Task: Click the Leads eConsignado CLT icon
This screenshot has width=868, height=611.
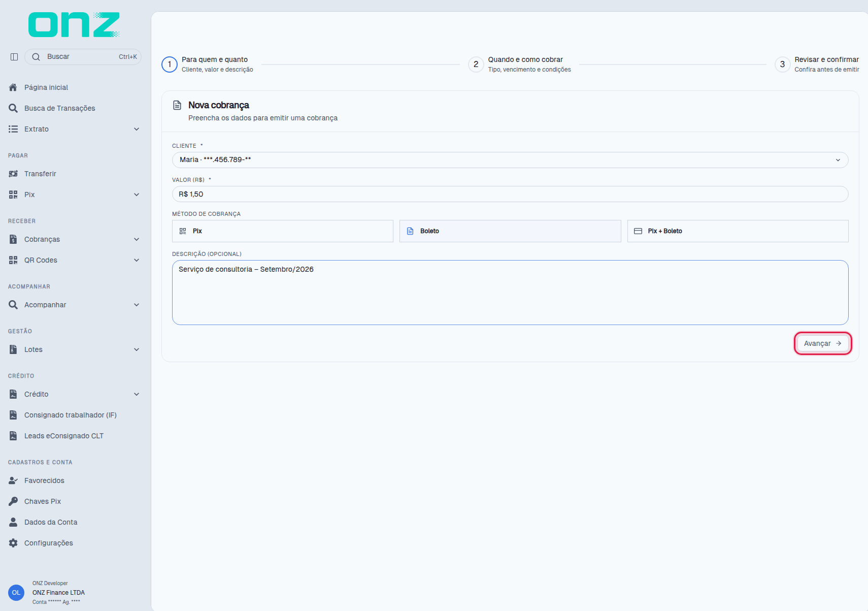Action: (x=13, y=436)
